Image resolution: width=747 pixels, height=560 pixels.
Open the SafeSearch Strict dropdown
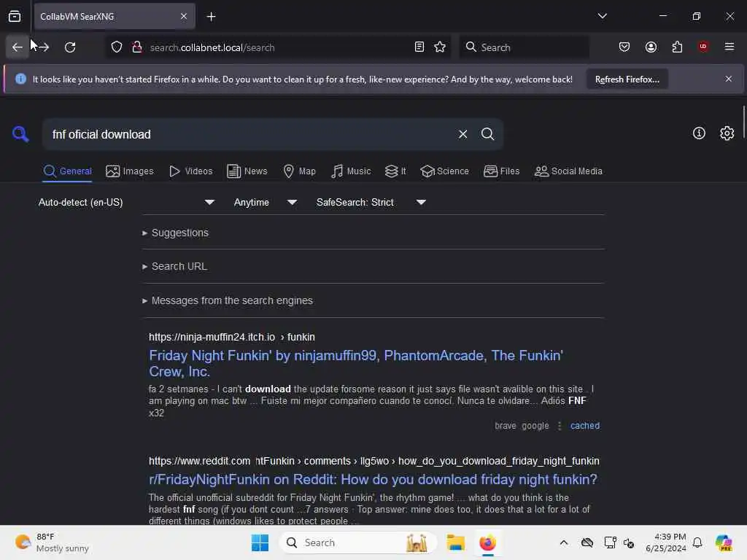(x=371, y=203)
